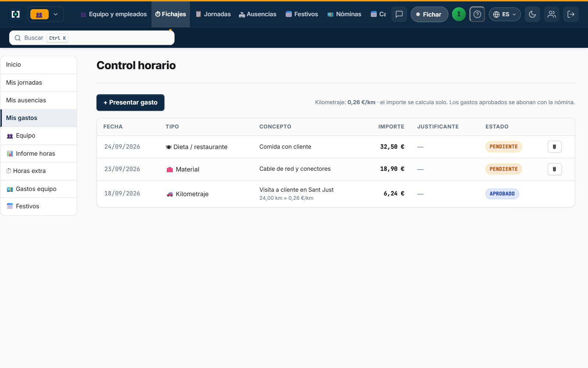This screenshot has height=368, width=588.
Task: Click PENDIENTE badge for Cable de red
Action: [503, 169]
